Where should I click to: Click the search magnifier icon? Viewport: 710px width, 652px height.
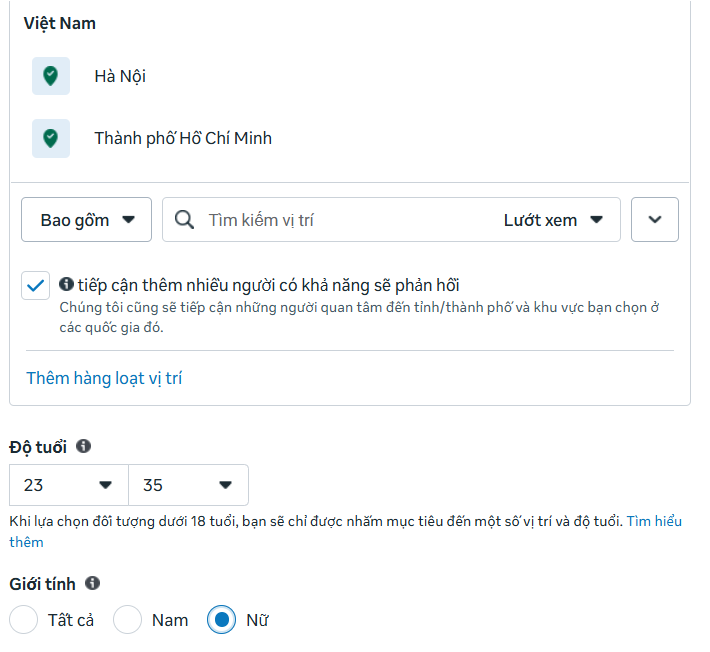click(x=184, y=220)
